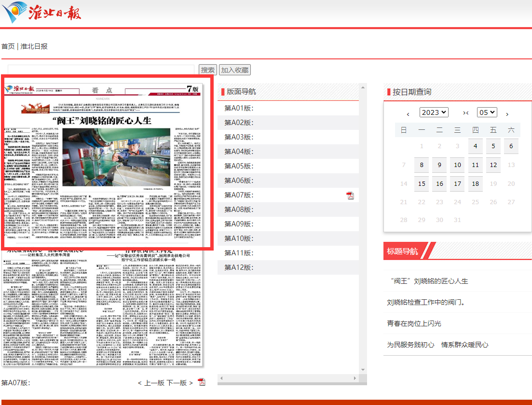
Task: Open the PDF icon beside 第A07版
Action: click(x=350, y=195)
